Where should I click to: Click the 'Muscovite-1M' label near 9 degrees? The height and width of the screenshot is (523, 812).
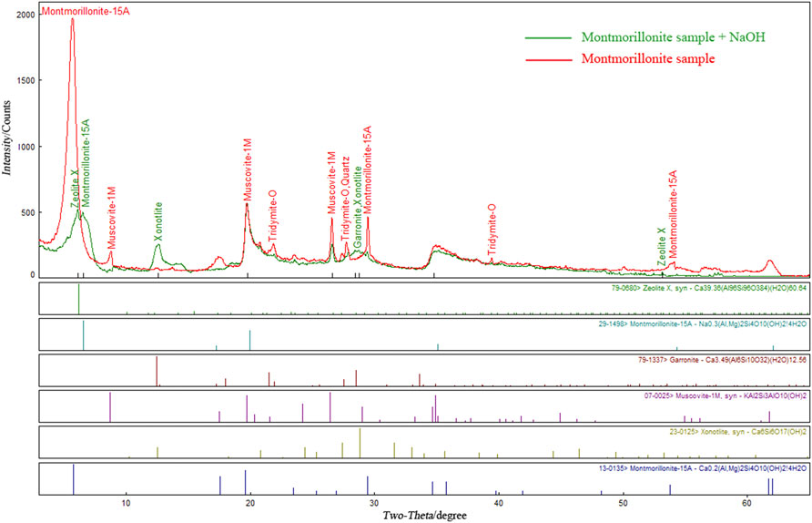(111, 218)
